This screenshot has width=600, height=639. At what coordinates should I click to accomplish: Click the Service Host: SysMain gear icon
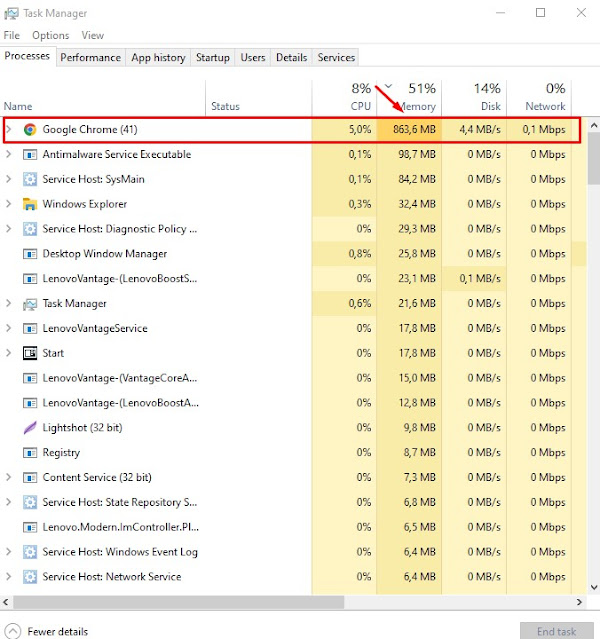pyautogui.click(x=30, y=179)
